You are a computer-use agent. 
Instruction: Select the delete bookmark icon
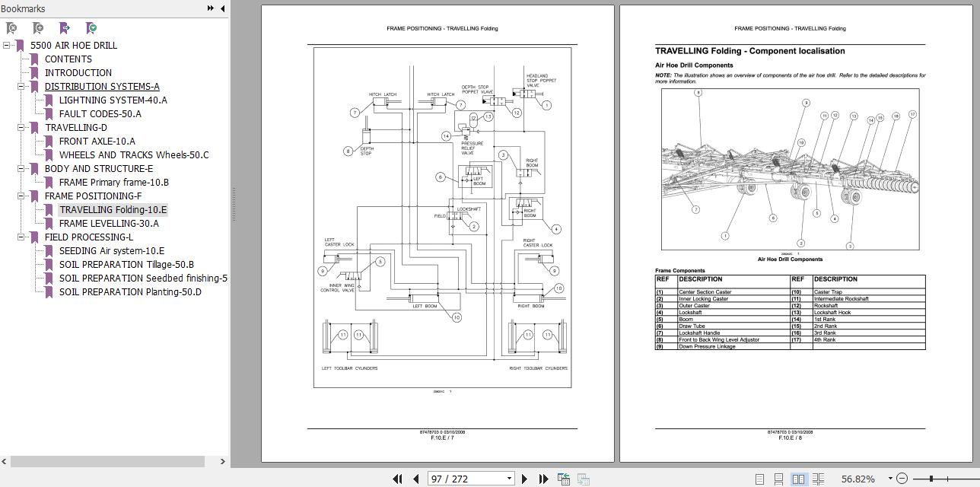coord(11,27)
